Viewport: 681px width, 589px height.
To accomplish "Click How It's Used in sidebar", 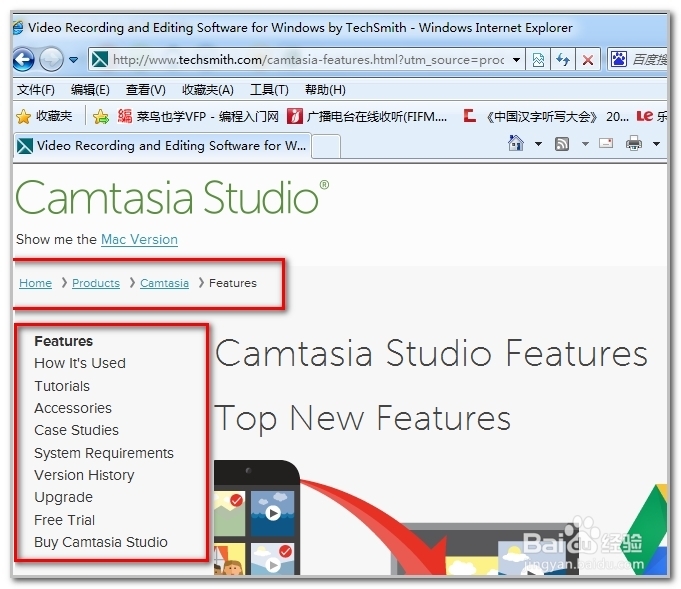I will (x=80, y=363).
